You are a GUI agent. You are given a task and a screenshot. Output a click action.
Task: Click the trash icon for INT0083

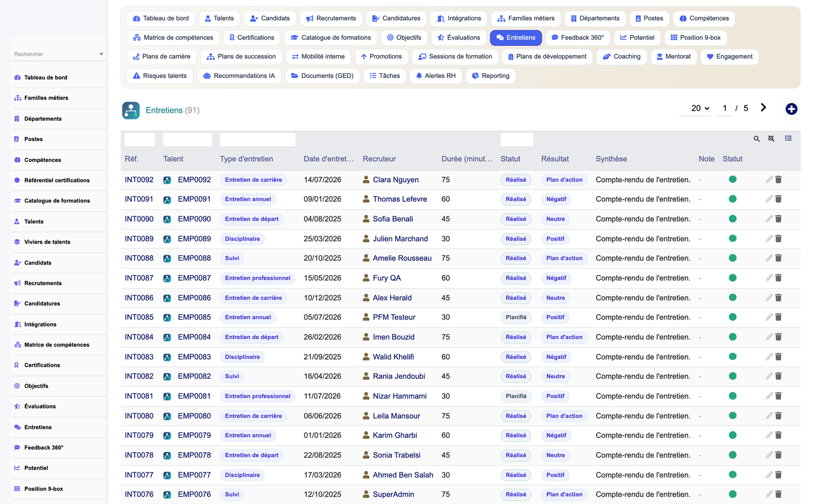[x=778, y=356]
